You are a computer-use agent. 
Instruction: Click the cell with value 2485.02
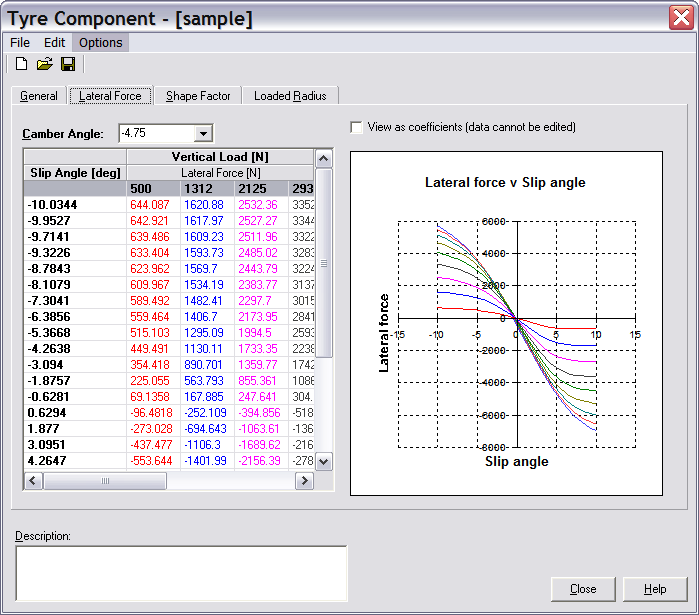click(x=261, y=253)
